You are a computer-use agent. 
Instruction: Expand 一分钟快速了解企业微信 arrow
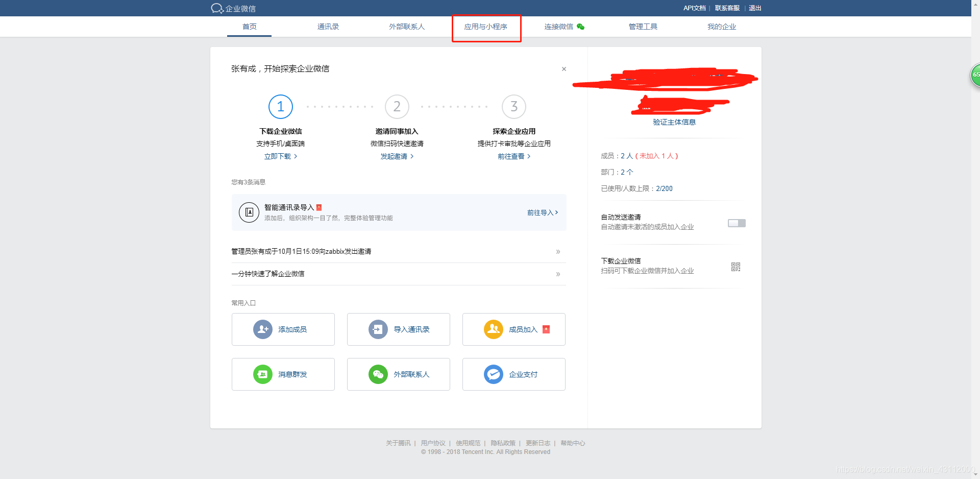(558, 274)
